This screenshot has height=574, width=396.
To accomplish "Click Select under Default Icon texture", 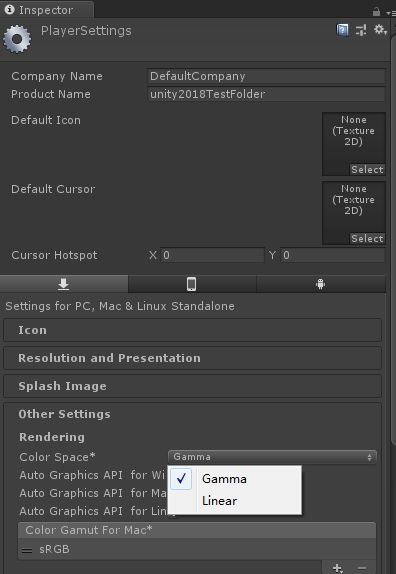I will (x=367, y=169).
